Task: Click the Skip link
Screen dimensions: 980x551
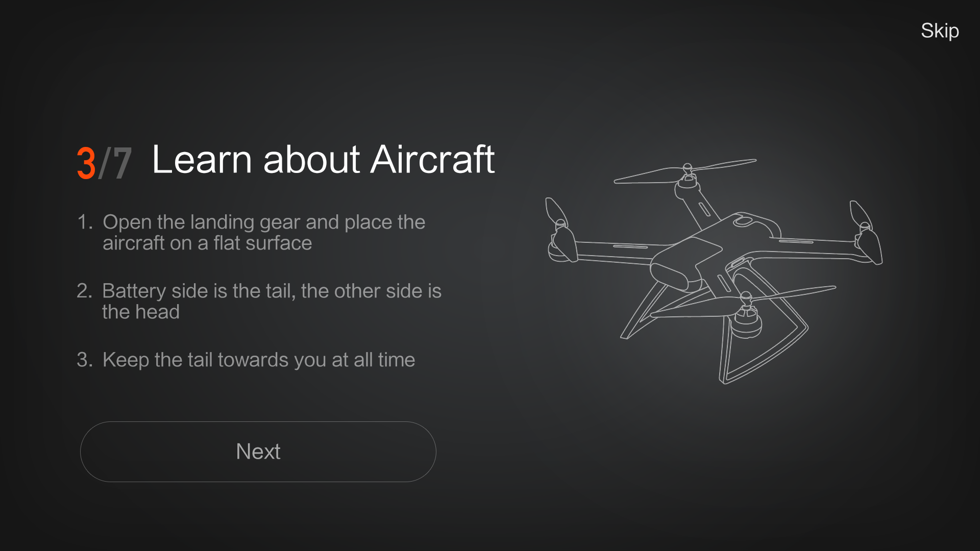Action: click(940, 31)
